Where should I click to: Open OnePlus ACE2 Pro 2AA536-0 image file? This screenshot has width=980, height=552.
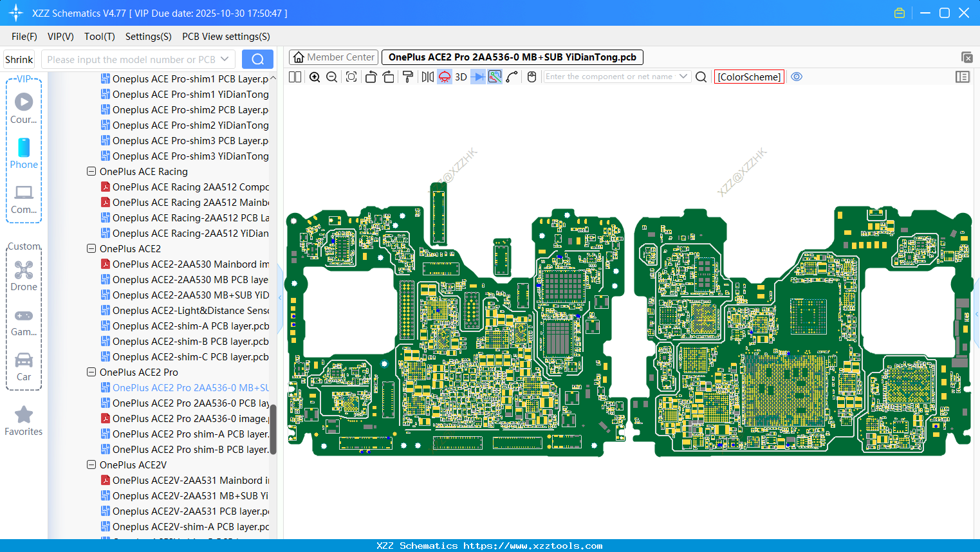(x=185, y=419)
